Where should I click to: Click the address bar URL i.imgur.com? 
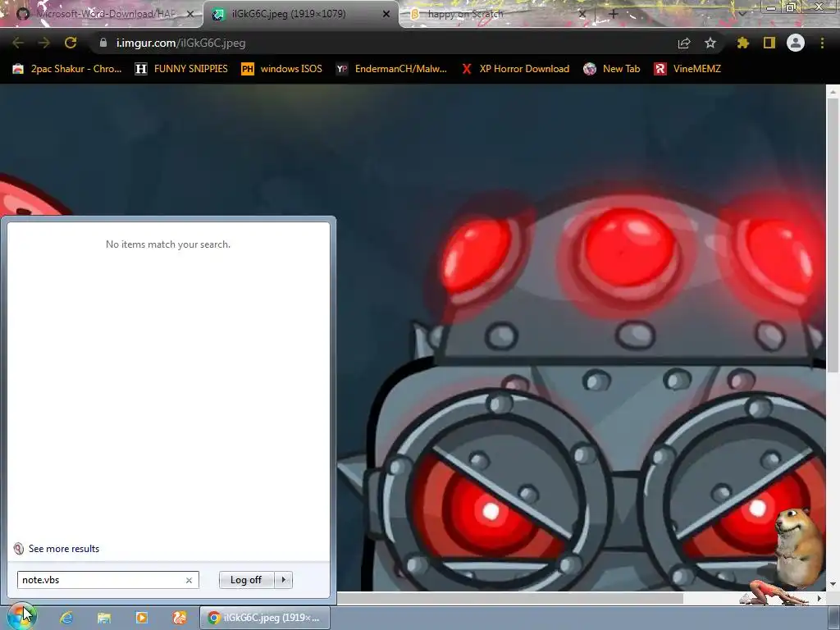(181, 43)
